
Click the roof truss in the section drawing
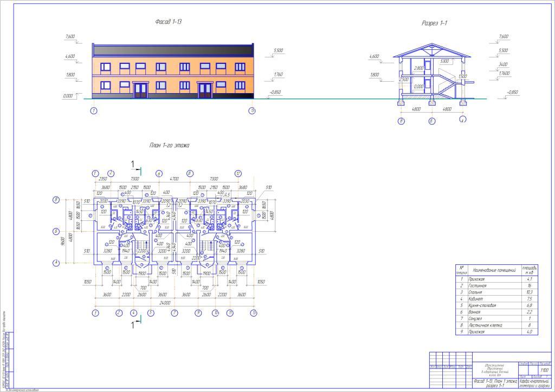pyautogui.click(x=432, y=50)
